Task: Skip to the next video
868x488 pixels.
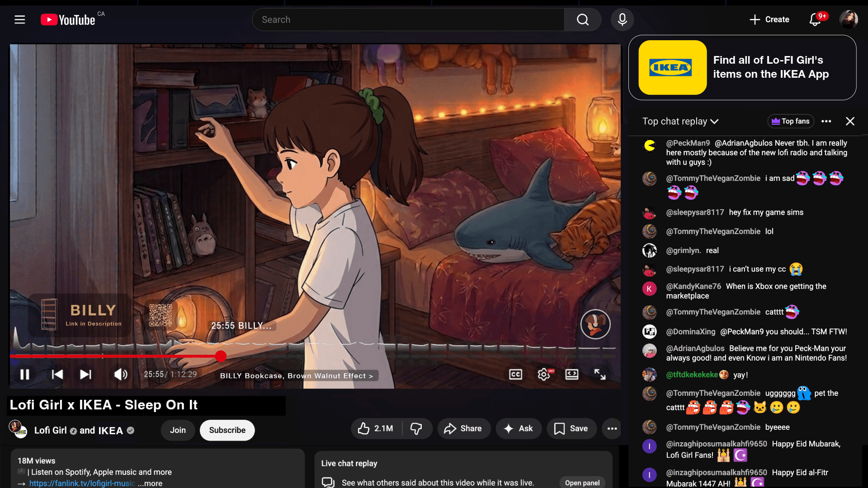Action: (x=85, y=374)
